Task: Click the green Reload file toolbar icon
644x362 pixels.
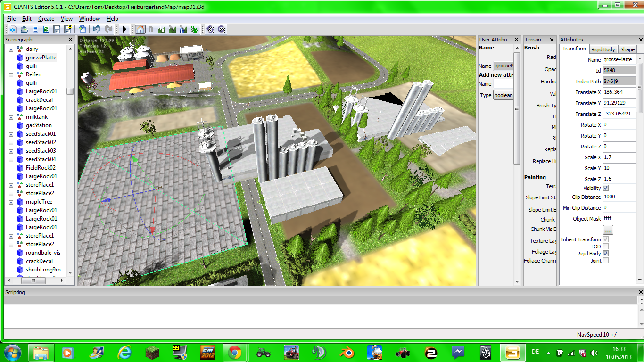Action: click(46, 29)
